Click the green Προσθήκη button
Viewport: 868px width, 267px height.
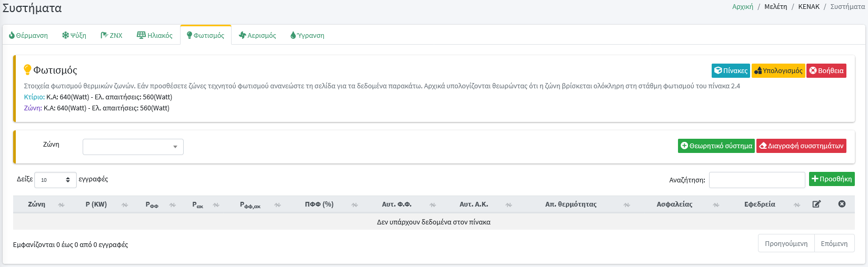coord(831,179)
